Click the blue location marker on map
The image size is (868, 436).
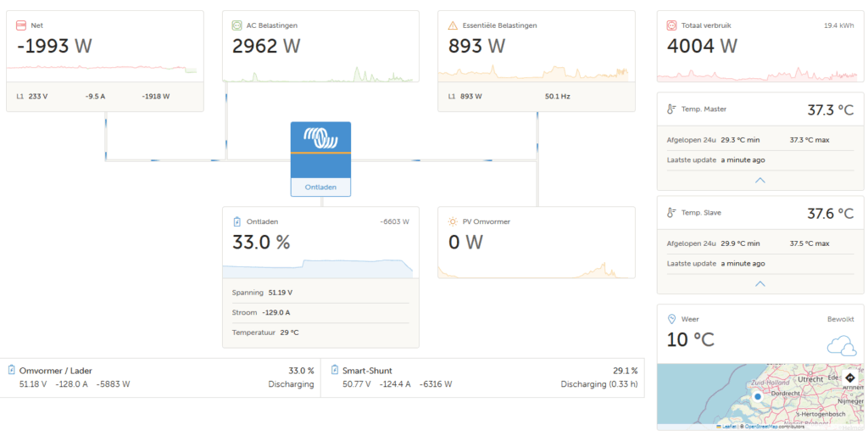(x=757, y=396)
